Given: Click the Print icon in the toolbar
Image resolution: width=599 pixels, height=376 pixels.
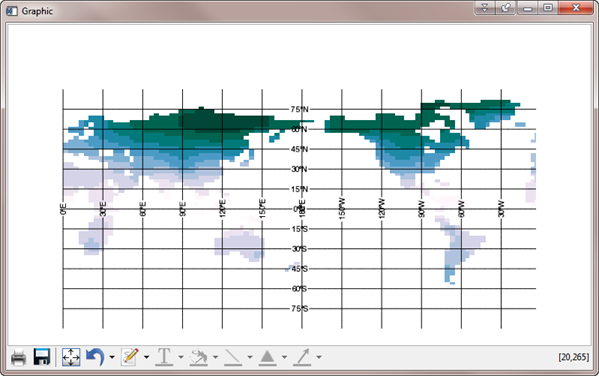Looking at the screenshot, I should pyautogui.click(x=18, y=358).
